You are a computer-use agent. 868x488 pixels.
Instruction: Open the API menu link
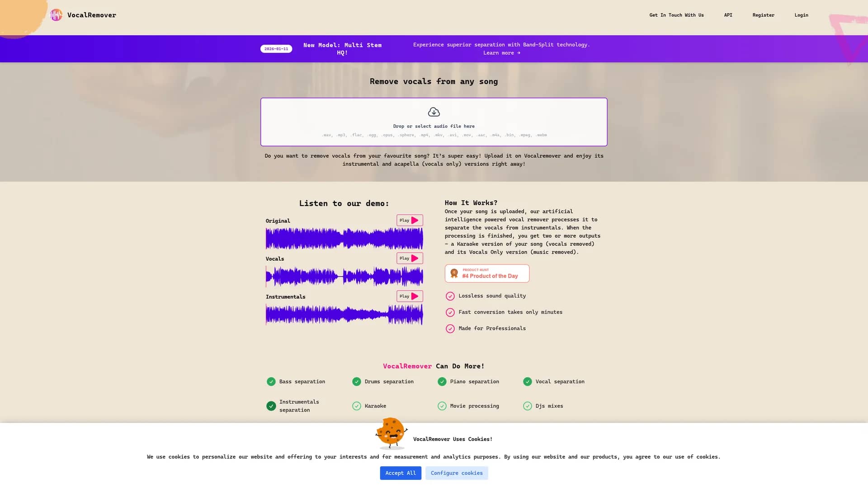tap(728, 15)
